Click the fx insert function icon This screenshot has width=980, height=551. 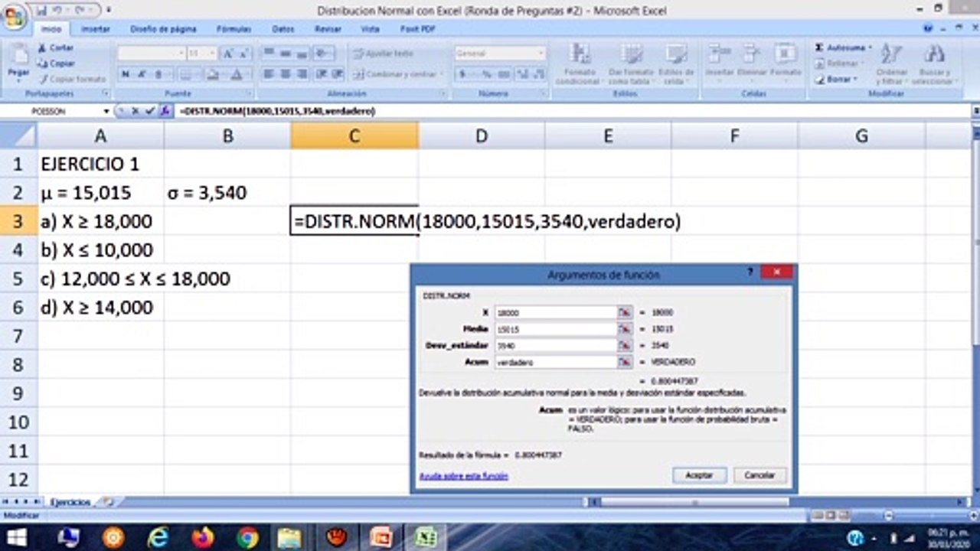pyautogui.click(x=164, y=111)
